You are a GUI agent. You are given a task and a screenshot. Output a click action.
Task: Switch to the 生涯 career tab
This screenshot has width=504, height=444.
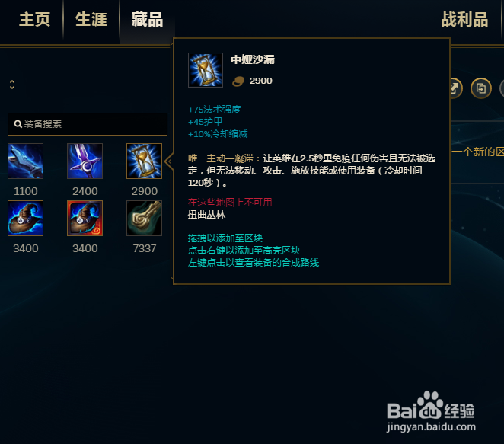click(91, 20)
